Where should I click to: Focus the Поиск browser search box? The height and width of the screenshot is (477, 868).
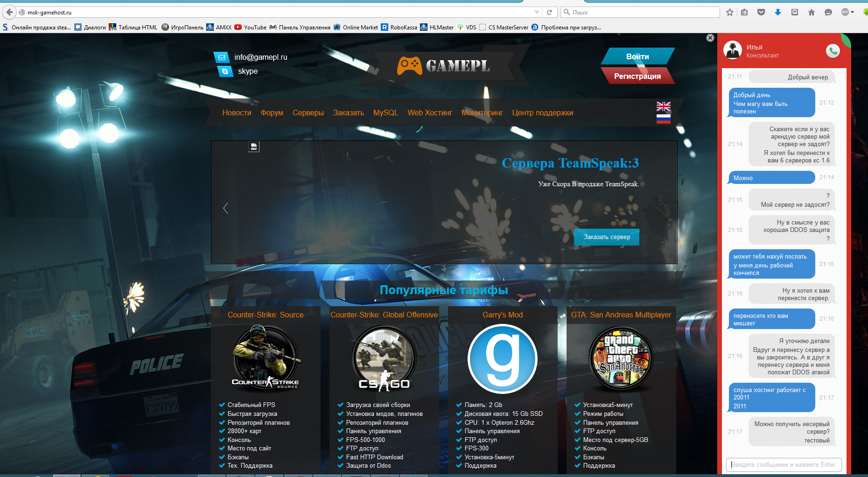(x=640, y=12)
